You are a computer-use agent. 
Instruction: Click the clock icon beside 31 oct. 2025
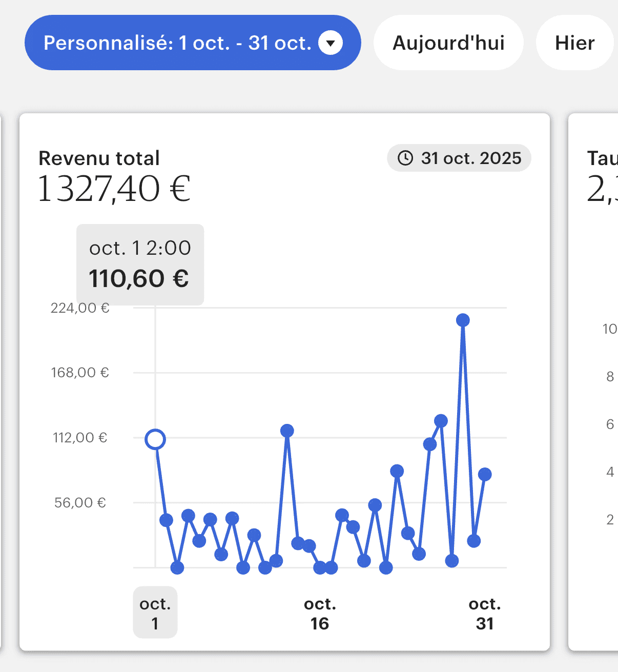click(405, 158)
